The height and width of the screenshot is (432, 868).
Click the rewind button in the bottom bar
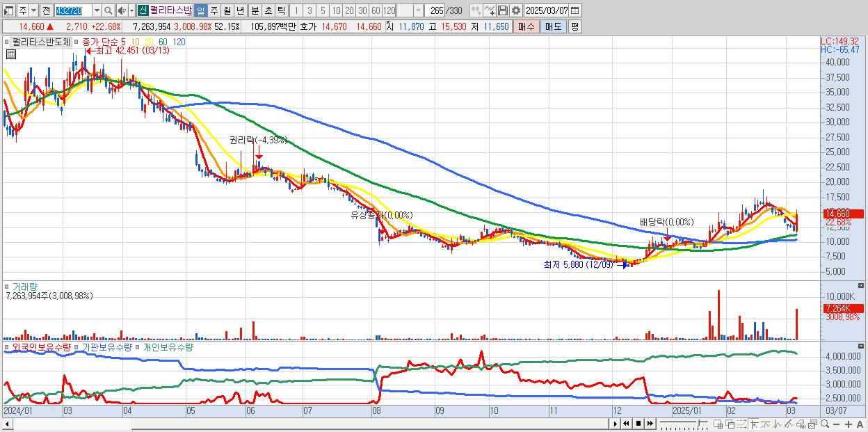pyautogui.click(x=627, y=424)
